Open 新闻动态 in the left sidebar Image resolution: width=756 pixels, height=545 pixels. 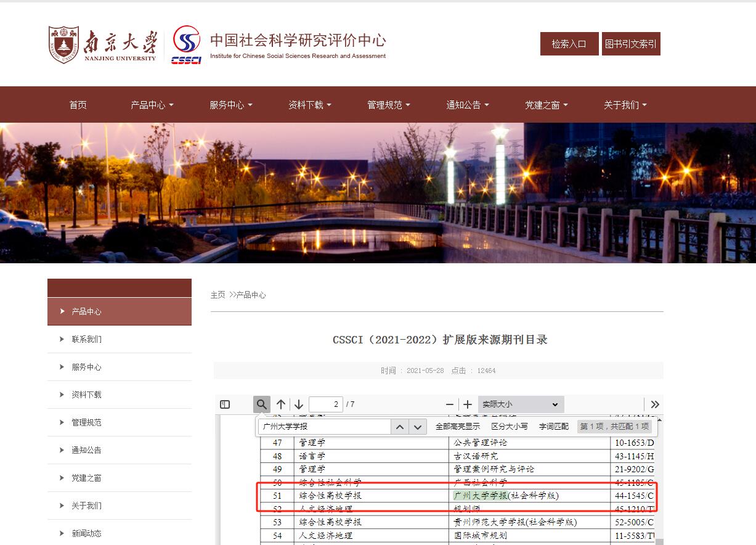120,533
